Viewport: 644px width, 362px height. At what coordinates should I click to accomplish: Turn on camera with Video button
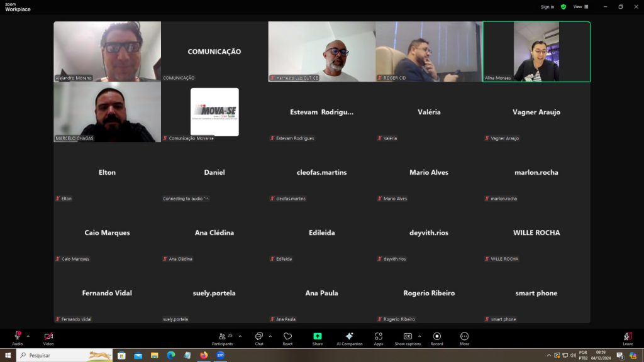pyautogui.click(x=48, y=338)
